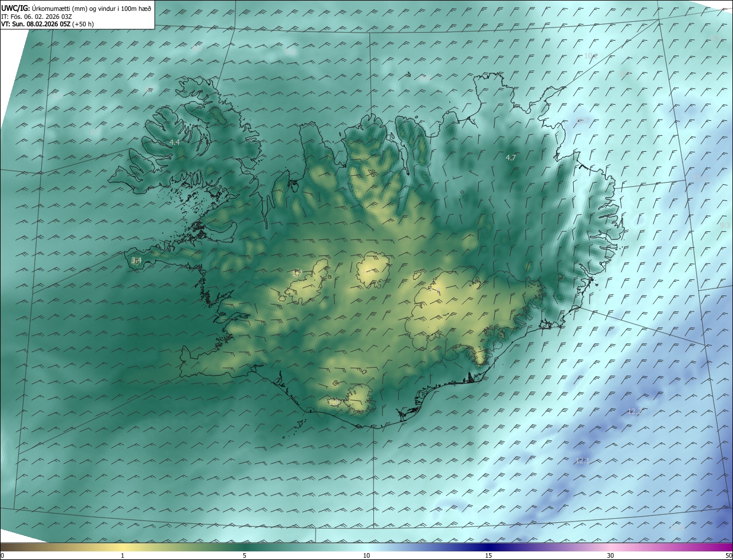Click the 5 tick on the colour scale
This screenshot has height=560, width=733.
[245, 555]
